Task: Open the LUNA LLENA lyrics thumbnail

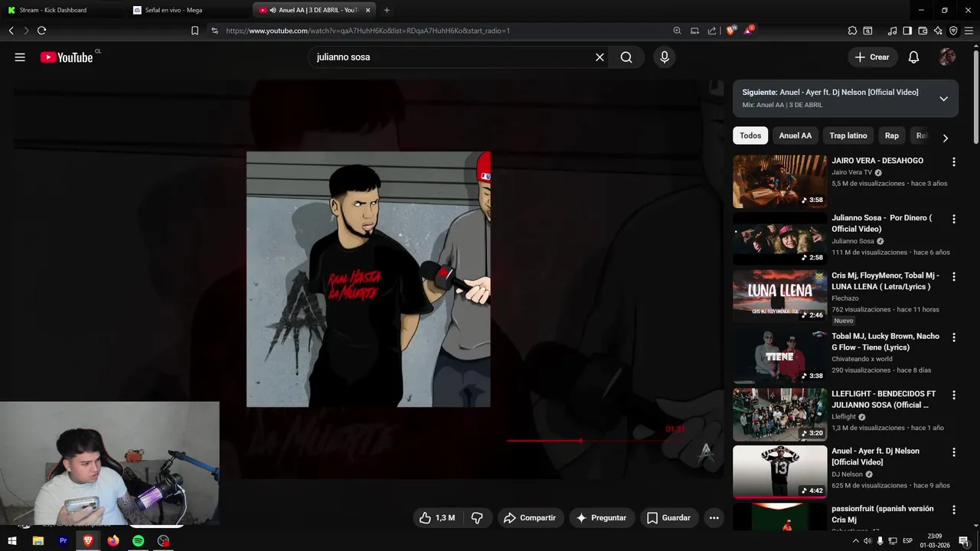Action: coord(779,296)
